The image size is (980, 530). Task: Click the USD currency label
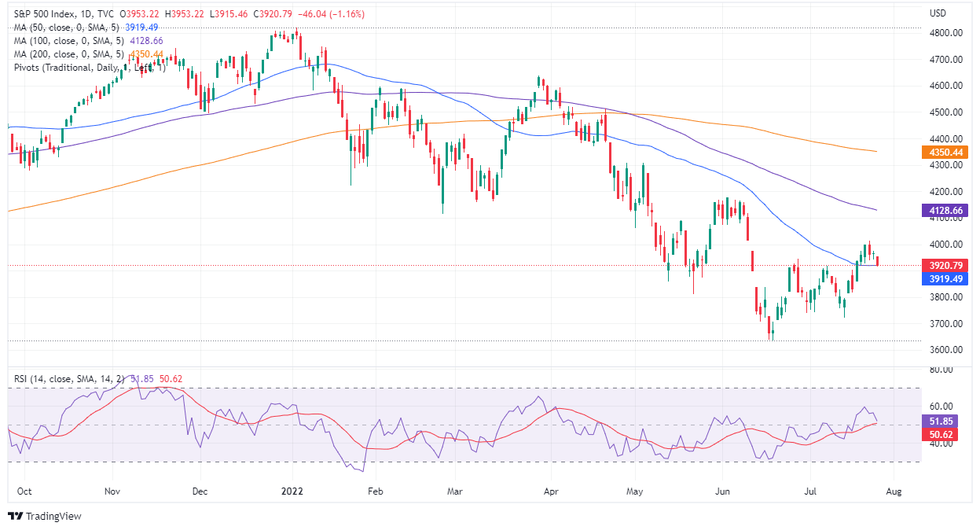[937, 13]
